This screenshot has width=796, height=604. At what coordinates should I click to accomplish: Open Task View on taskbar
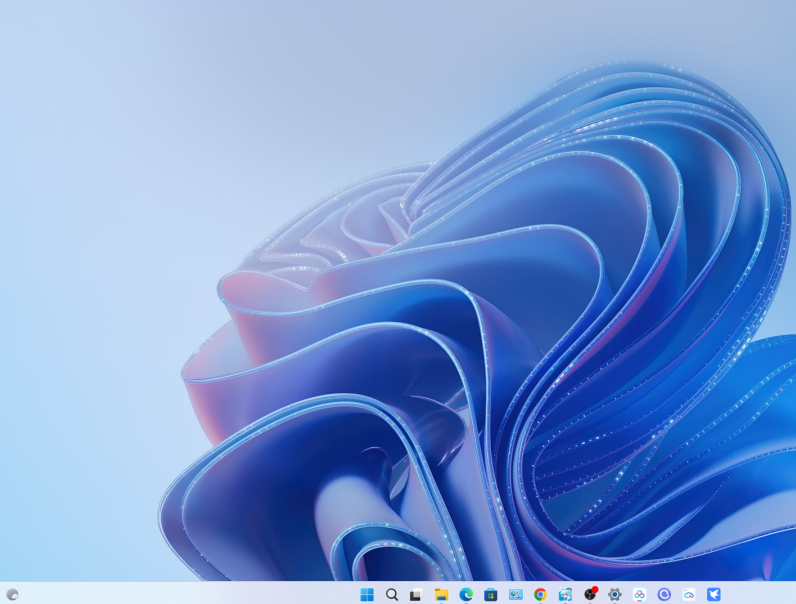coord(416,594)
